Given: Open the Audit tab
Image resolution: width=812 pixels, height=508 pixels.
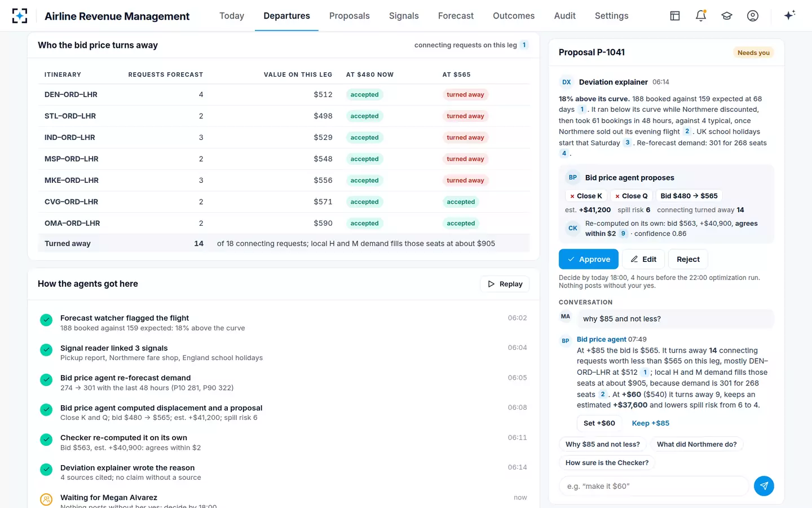Looking at the screenshot, I should (565, 16).
